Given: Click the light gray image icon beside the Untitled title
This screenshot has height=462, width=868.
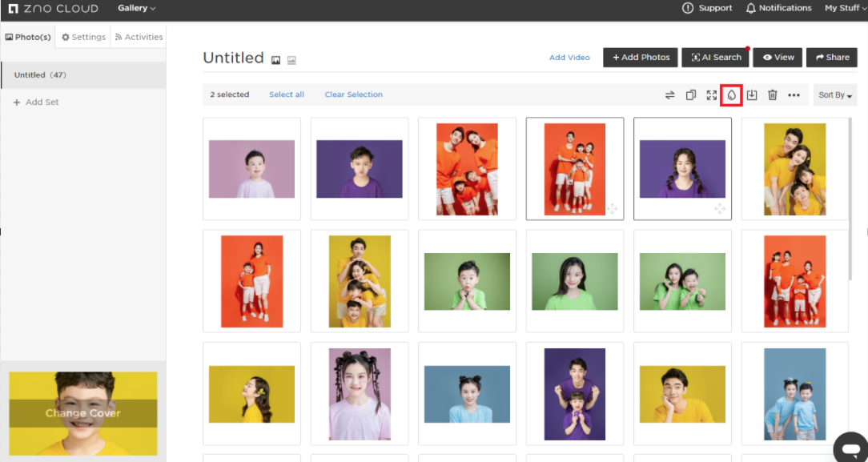Looking at the screenshot, I should coord(291,60).
